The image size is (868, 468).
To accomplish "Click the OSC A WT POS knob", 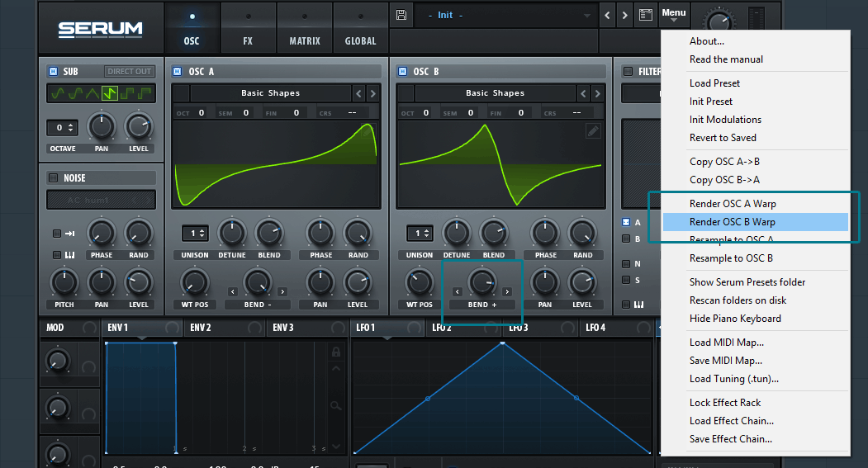I will coord(195,282).
